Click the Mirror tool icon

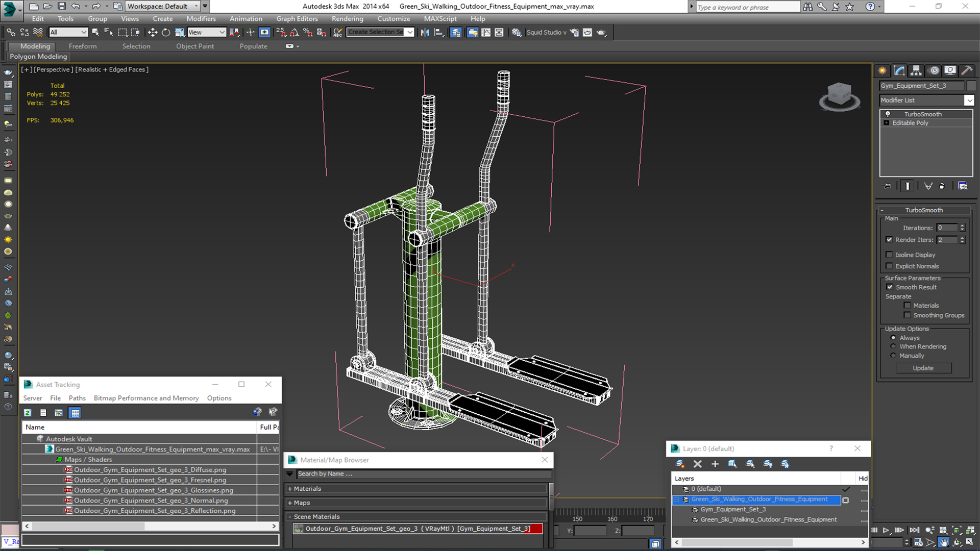click(x=425, y=32)
